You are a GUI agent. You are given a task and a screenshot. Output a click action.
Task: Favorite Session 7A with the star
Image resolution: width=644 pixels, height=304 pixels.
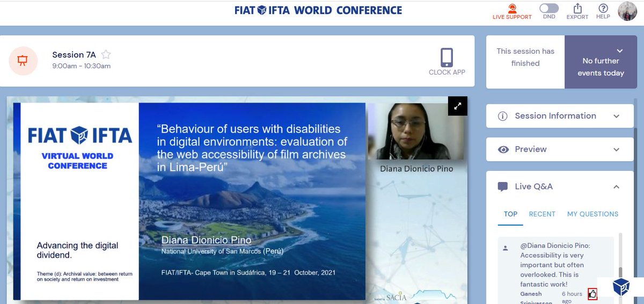106,54
